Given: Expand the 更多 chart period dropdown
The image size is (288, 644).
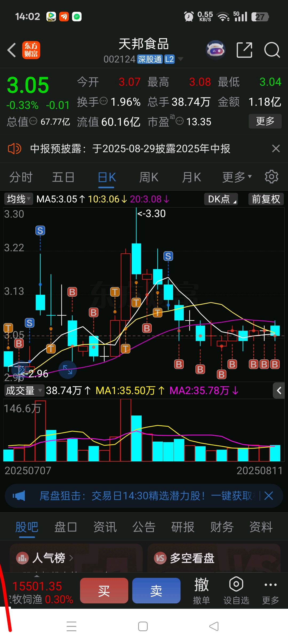Looking at the screenshot, I should pos(237,177).
